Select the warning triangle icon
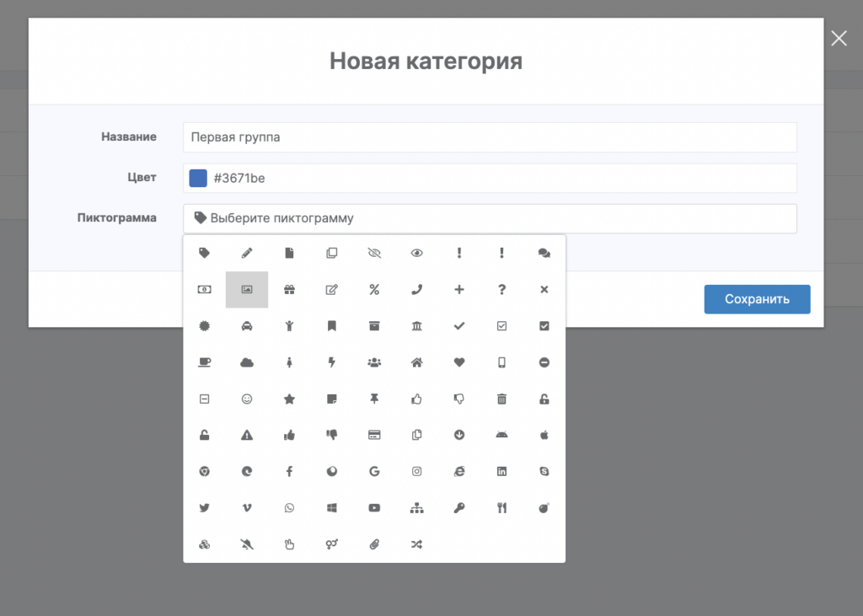Screen dimensions: 863x616 point(247,436)
